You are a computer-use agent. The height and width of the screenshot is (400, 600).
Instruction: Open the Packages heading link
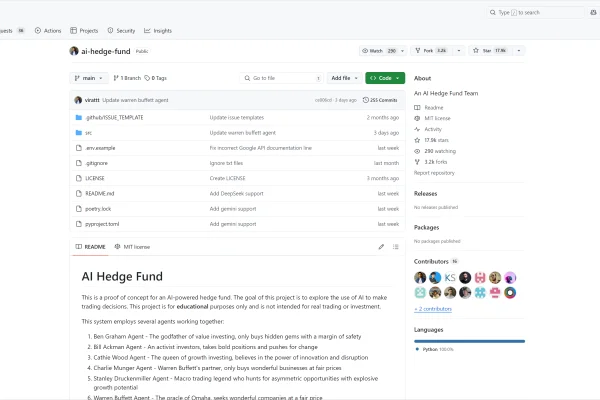click(426, 227)
